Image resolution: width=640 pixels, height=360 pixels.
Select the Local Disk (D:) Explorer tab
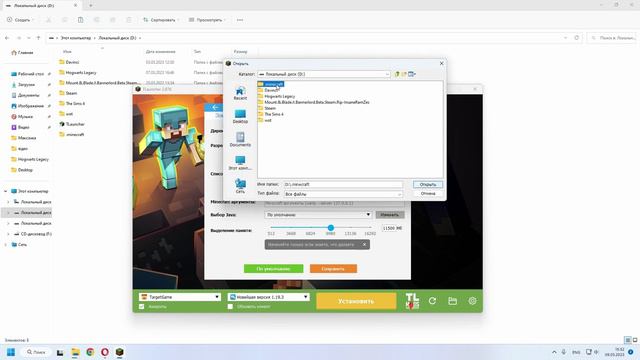41,6
